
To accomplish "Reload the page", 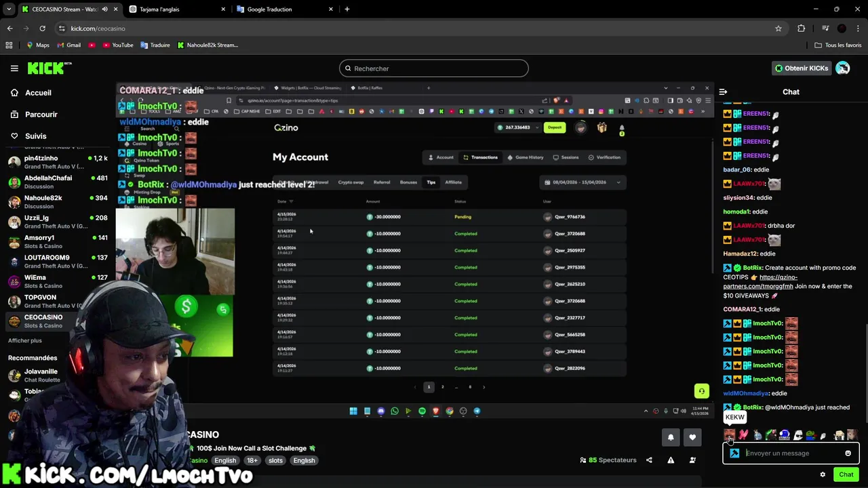I will pos(42,28).
